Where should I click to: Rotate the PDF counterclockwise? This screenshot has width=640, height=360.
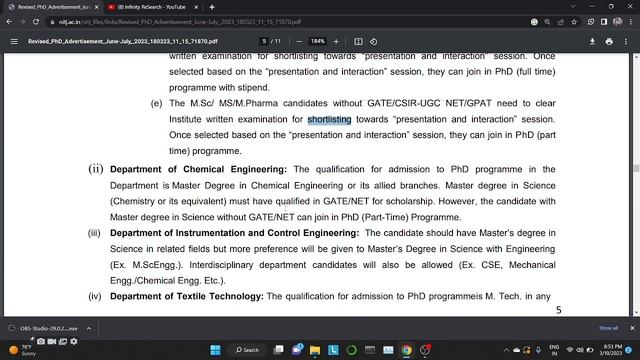tap(373, 41)
